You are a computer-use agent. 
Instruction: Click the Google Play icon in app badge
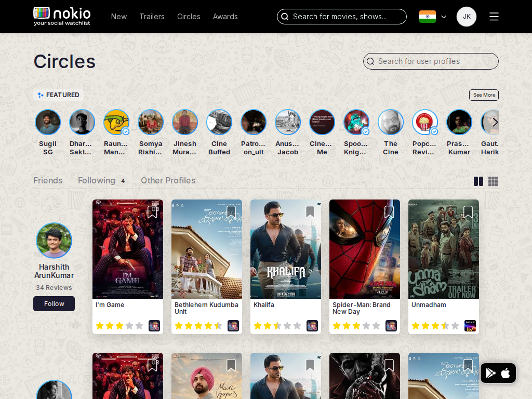(490, 373)
